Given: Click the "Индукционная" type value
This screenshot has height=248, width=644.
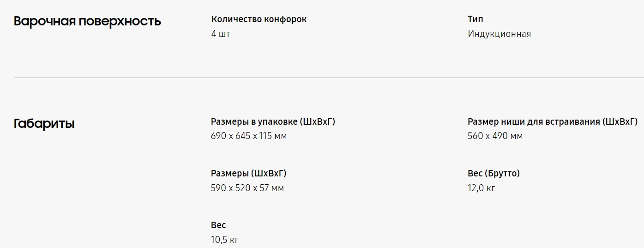Looking at the screenshot, I should [499, 34].
